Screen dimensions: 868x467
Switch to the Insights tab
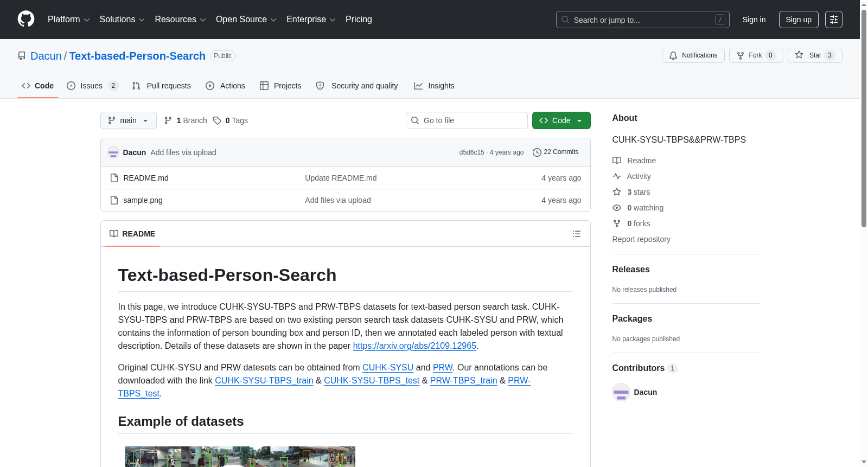[x=434, y=86]
